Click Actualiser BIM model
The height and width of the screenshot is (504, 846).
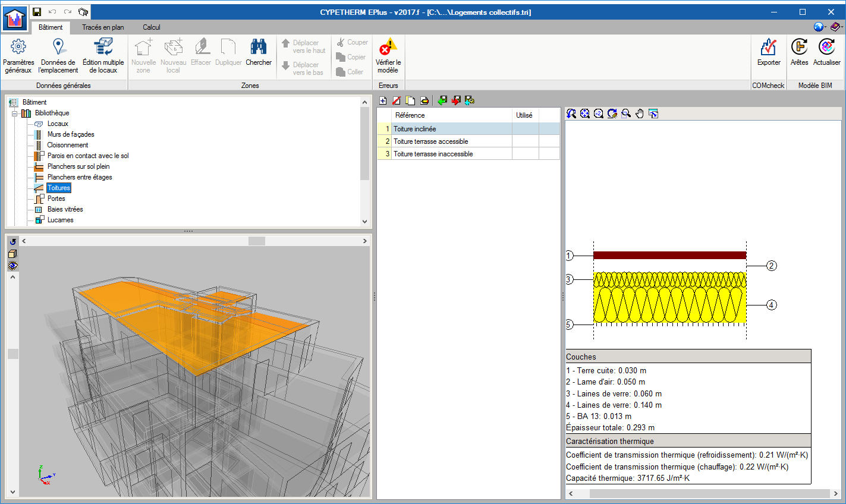point(827,52)
